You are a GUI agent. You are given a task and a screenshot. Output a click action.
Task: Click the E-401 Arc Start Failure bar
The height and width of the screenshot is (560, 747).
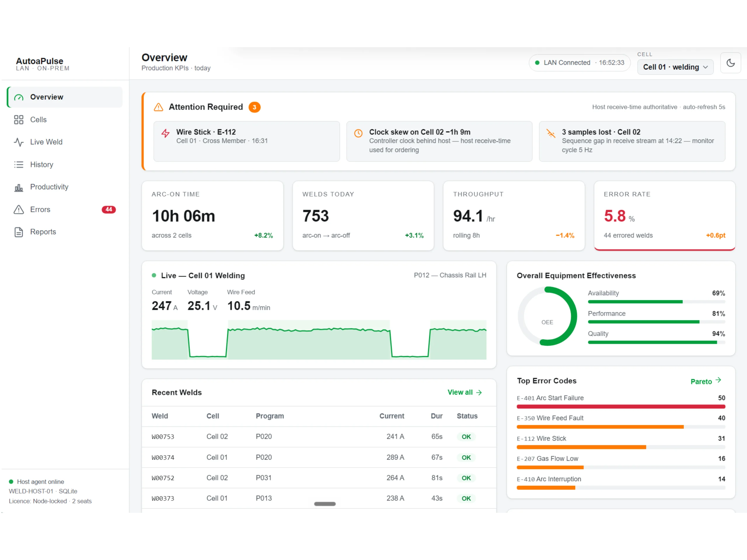[621, 406]
